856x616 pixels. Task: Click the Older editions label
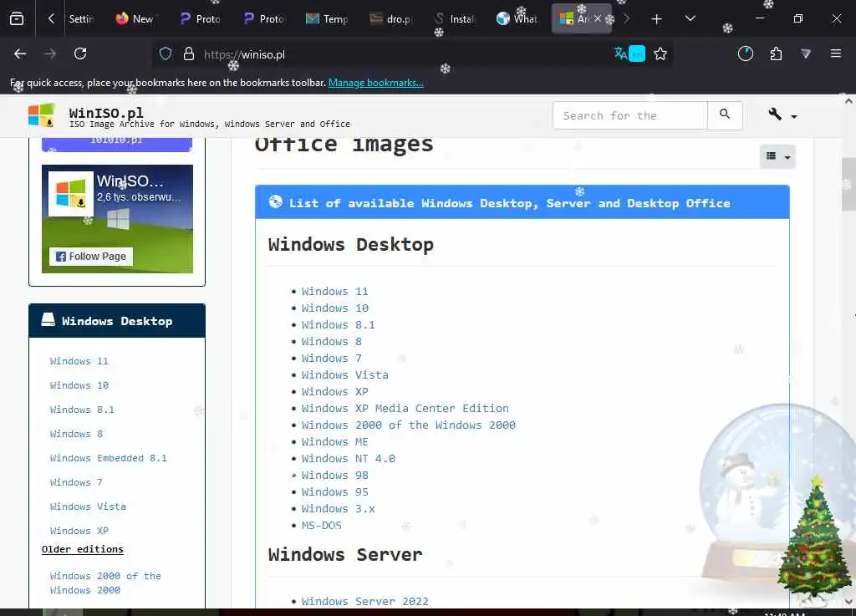[83, 549]
